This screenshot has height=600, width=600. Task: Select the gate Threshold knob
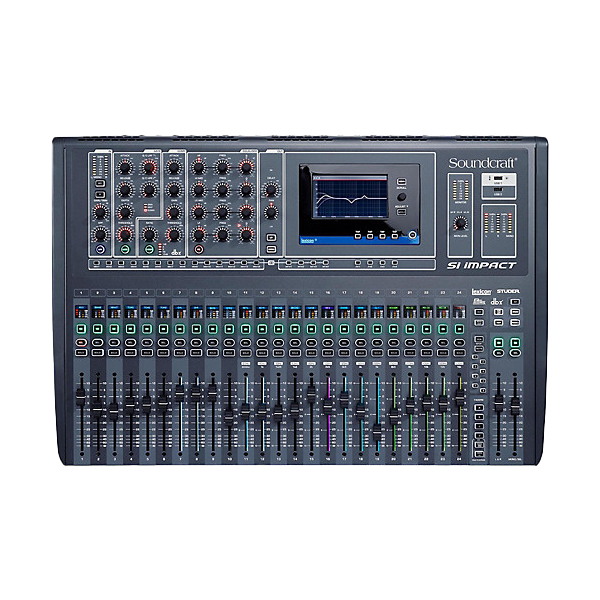[x=125, y=234]
